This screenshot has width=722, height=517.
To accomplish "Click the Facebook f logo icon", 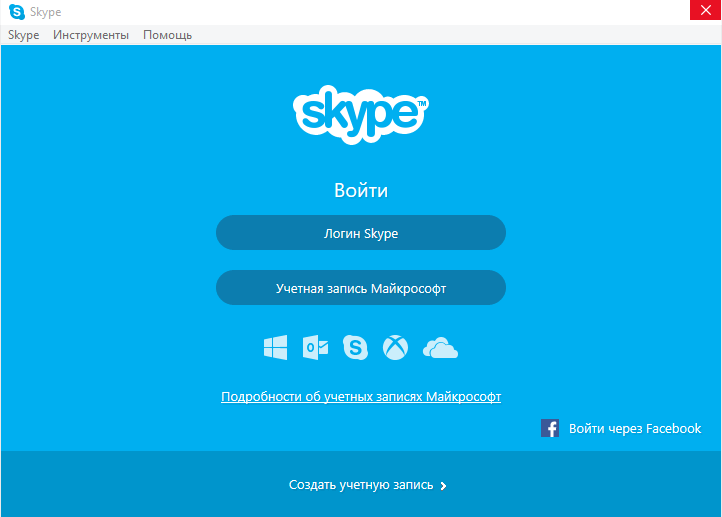I will click(550, 428).
